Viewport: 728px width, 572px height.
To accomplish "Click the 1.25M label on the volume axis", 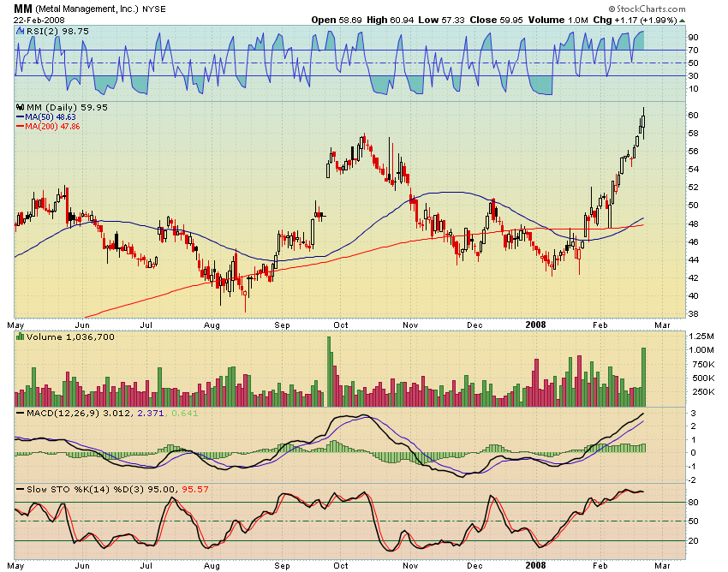I will click(701, 337).
